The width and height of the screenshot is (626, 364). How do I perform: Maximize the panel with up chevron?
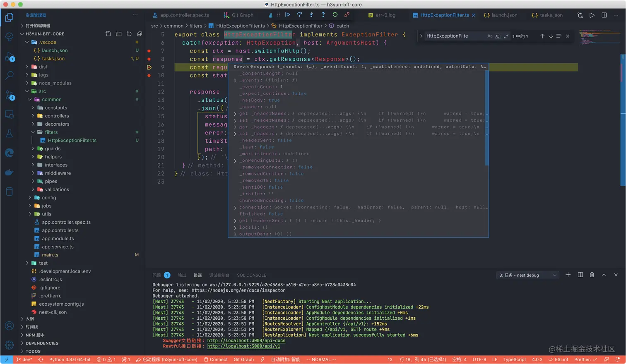pos(604,275)
